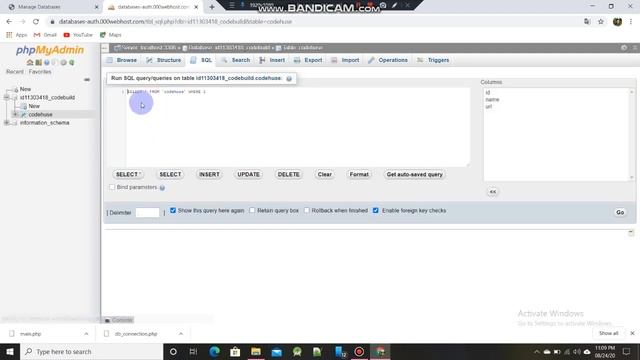
Task: Enable Rollback when finished checkbox
Action: 307,210
